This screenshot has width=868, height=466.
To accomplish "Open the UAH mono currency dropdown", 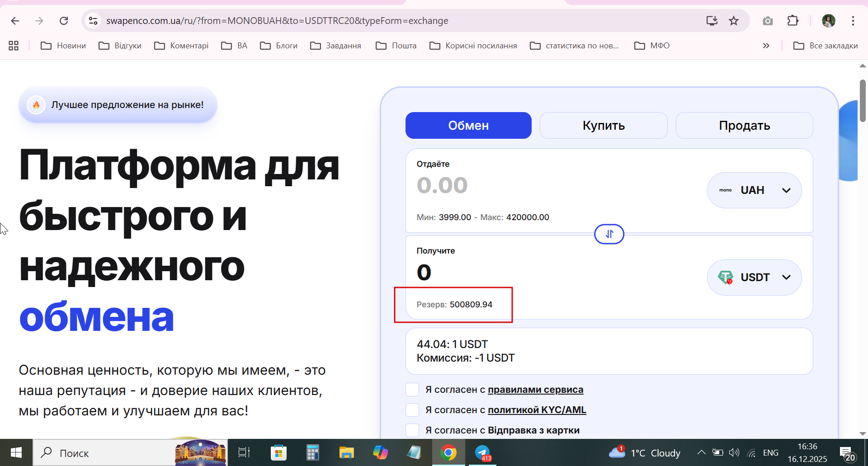I will click(754, 190).
